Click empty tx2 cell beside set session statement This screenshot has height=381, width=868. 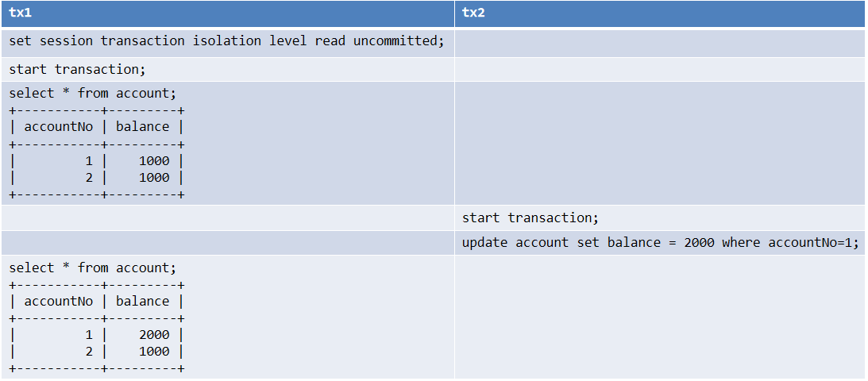[x=659, y=43]
